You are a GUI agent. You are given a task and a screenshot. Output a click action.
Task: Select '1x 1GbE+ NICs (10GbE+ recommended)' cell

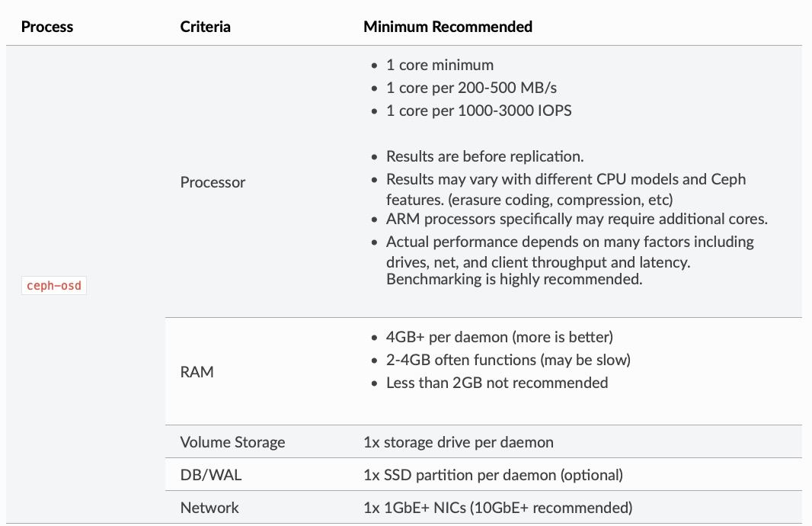(x=498, y=508)
